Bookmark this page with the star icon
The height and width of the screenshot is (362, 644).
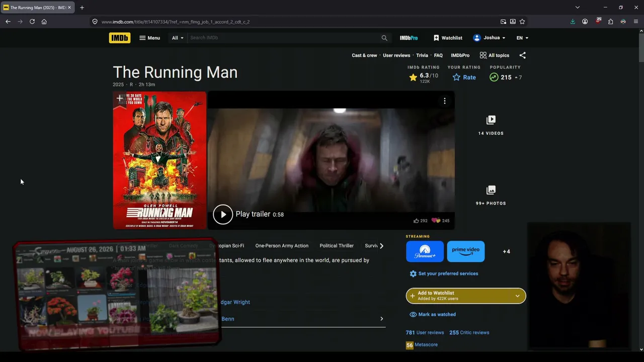pos(522,22)
